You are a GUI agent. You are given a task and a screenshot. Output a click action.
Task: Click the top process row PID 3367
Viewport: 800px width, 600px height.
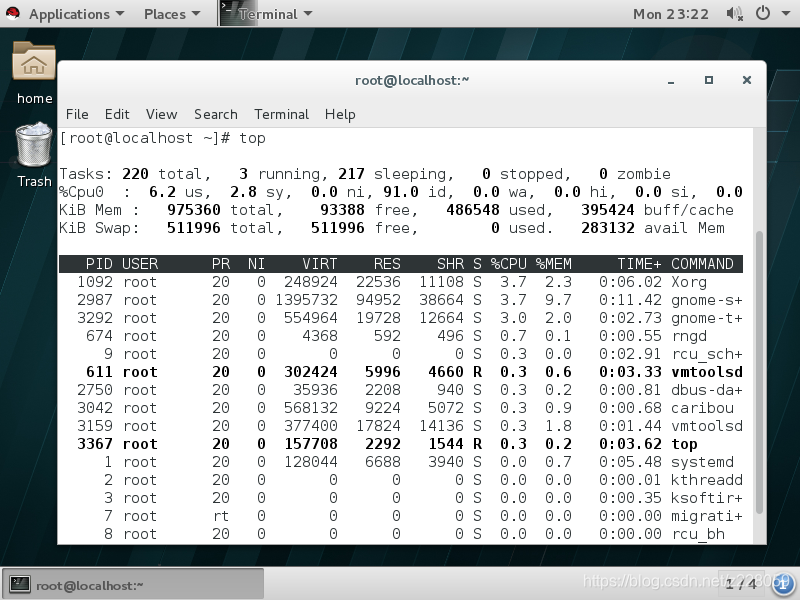click(401, 444)
